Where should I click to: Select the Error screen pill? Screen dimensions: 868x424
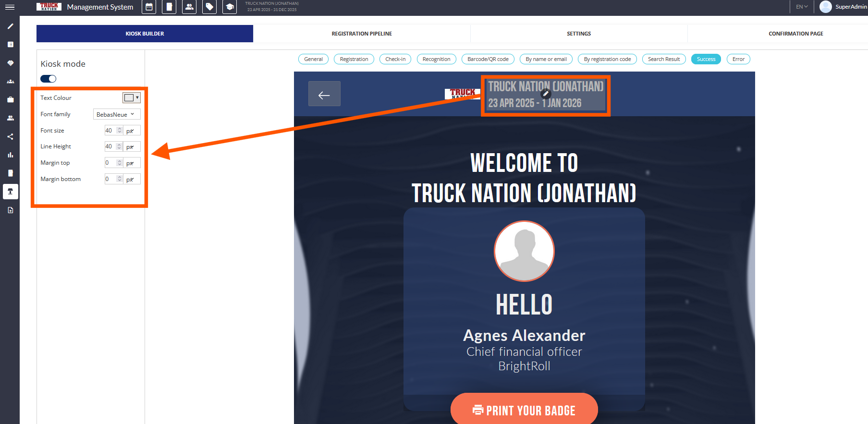click(x=738, y=59)
